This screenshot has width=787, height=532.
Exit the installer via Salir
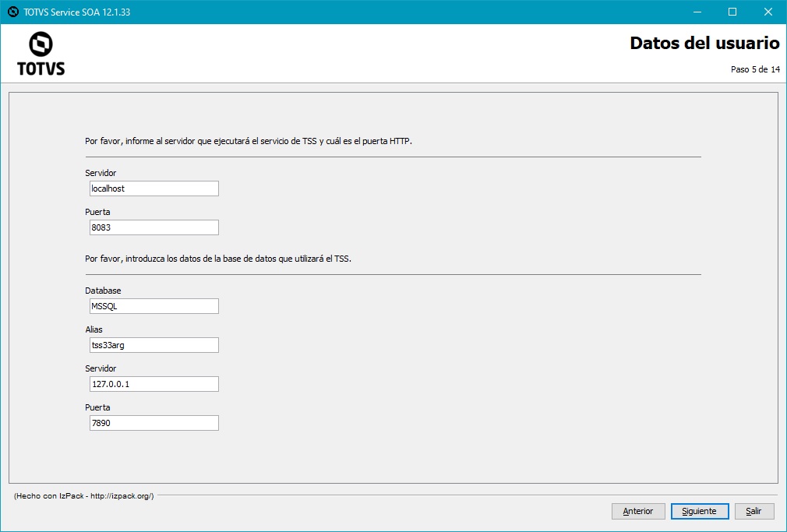[753, 511]
